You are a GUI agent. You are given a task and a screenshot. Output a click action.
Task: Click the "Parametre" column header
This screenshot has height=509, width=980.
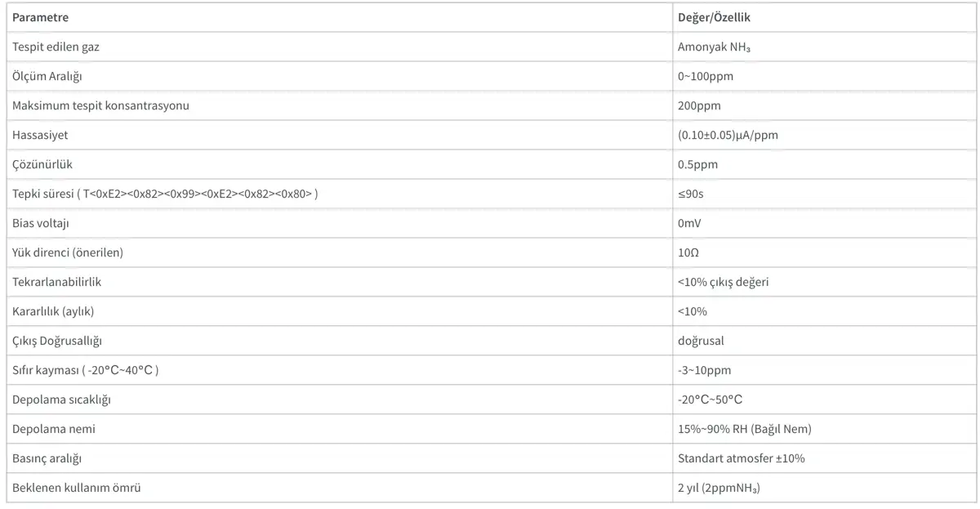click(x=41, y=17)
